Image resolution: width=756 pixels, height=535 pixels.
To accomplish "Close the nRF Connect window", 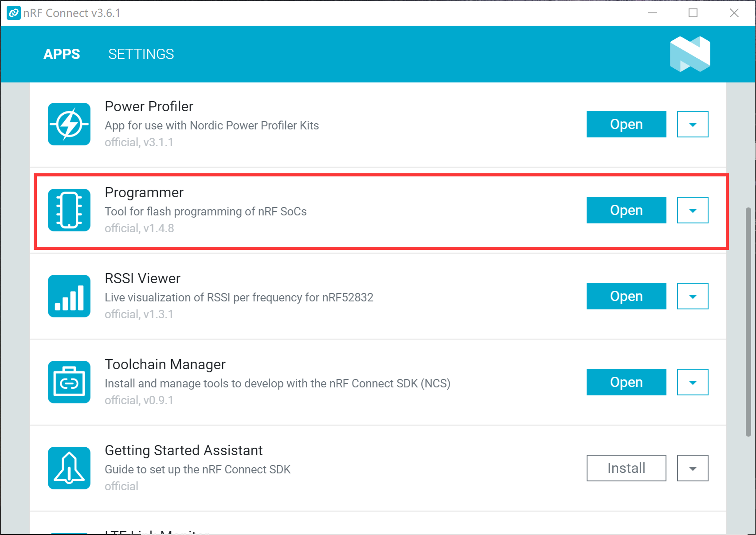I will [x=734, y=13].
